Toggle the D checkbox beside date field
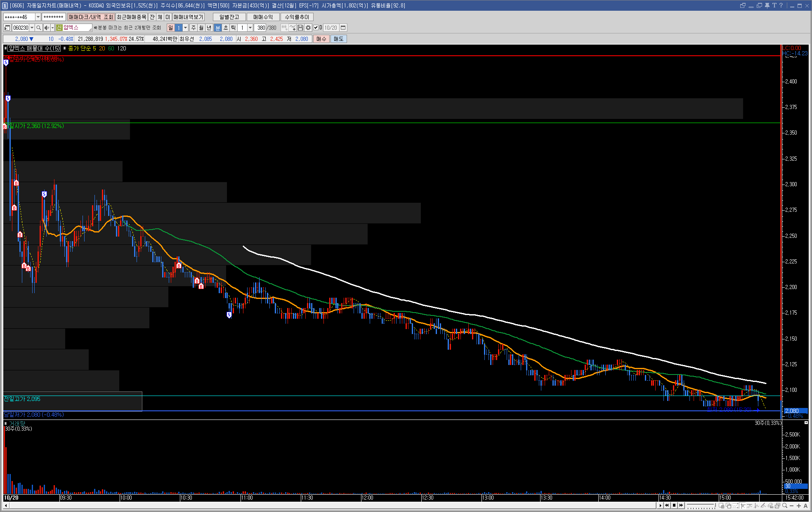This screenshot has height=512, width=812. pyautogui.click(x=316, y=28)
